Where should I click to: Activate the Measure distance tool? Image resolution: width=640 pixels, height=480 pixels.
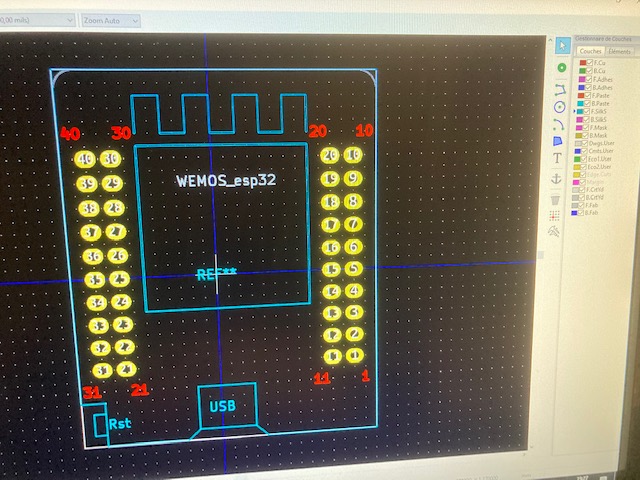pos(554,231)
